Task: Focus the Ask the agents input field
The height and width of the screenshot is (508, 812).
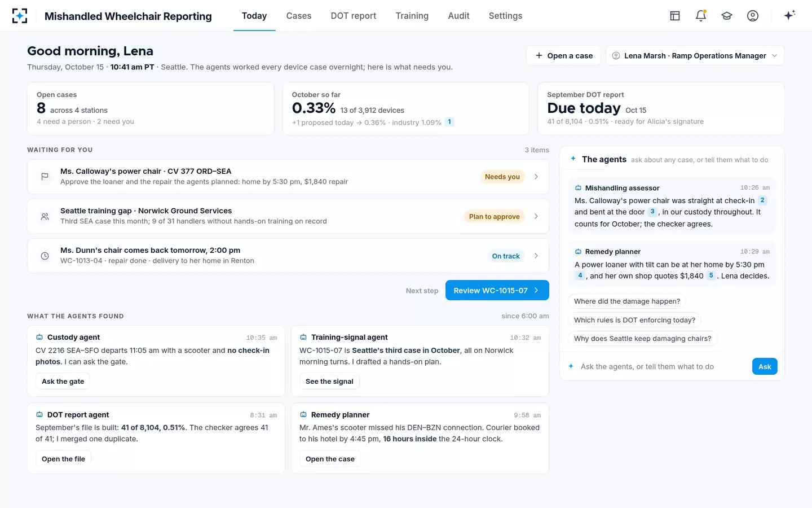Action: (x=663, y=366)
